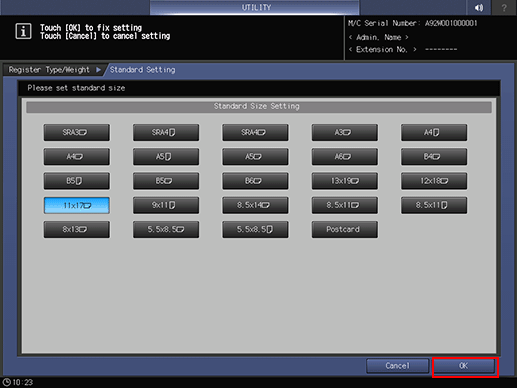Go back to Register Type/Weight breadcrumb
This screenshot has width=517, height=388.
[x=49, y=70]
